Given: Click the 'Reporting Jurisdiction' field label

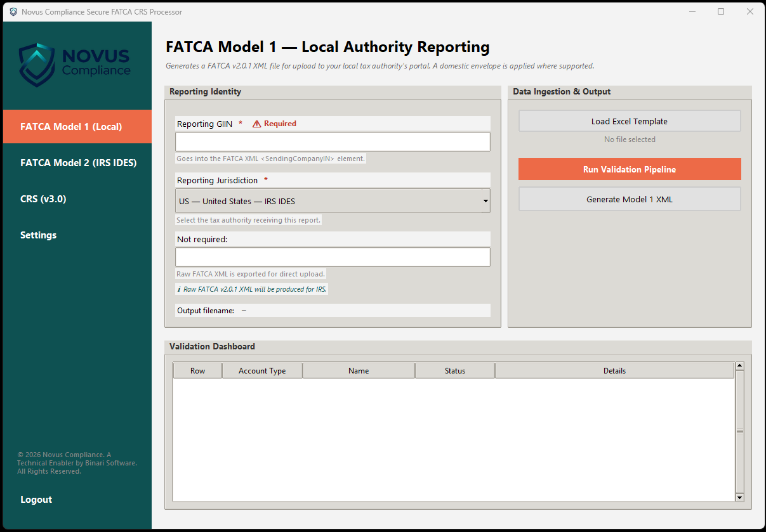Looking at the screenshot, I should click(218, 180).
